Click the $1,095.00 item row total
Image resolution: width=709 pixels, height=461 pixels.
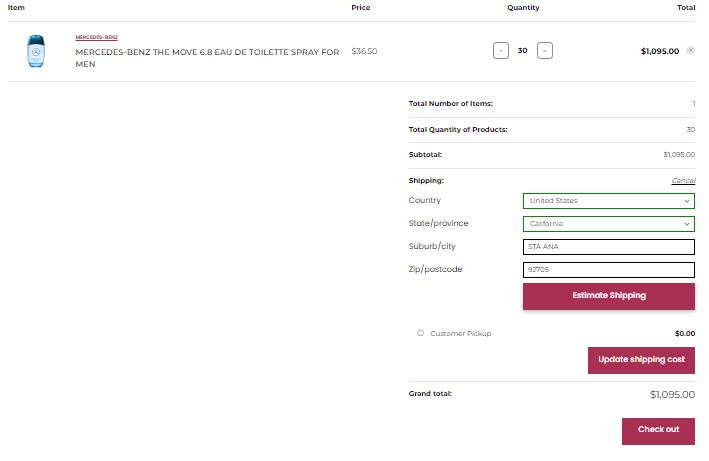point(660,51)
